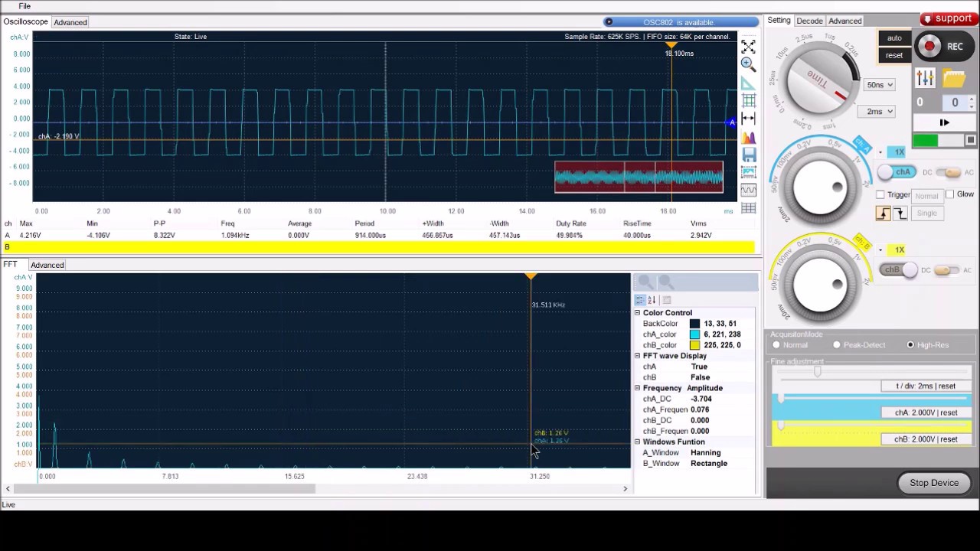Screen dimensions: 980x551
Task: Open the histogram spectrum icon
Action: pos(748,137)
